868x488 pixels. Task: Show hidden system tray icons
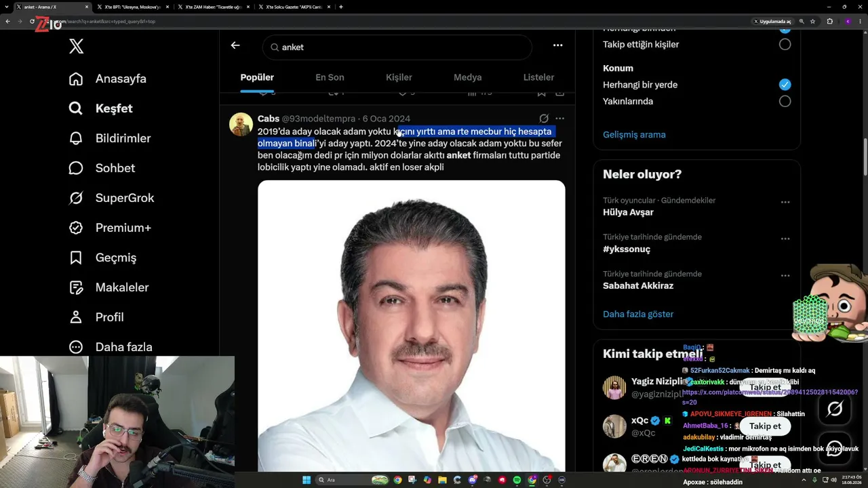click(804, 480)
